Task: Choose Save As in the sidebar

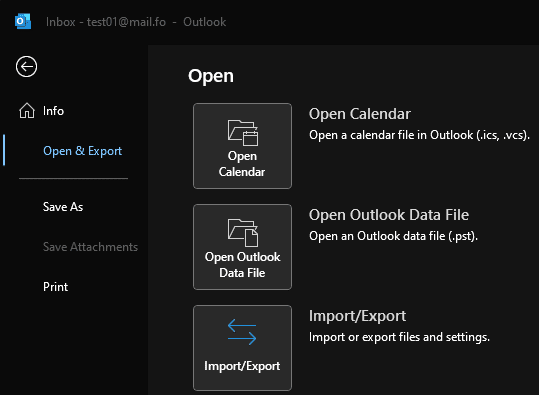Action: click(63, 207)
